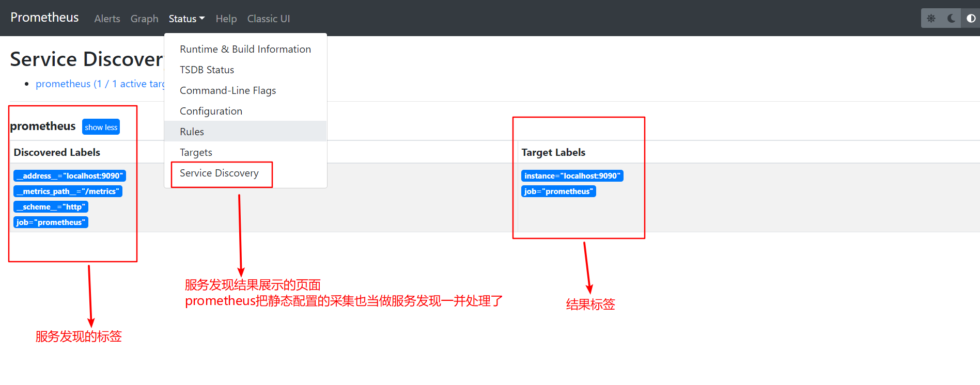
Task: Open Command-Line Flags page
Action: coord(245,90)
